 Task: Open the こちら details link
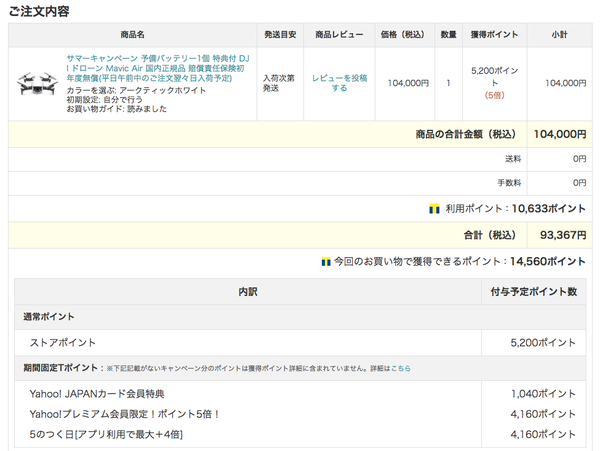tap(401, 368)
